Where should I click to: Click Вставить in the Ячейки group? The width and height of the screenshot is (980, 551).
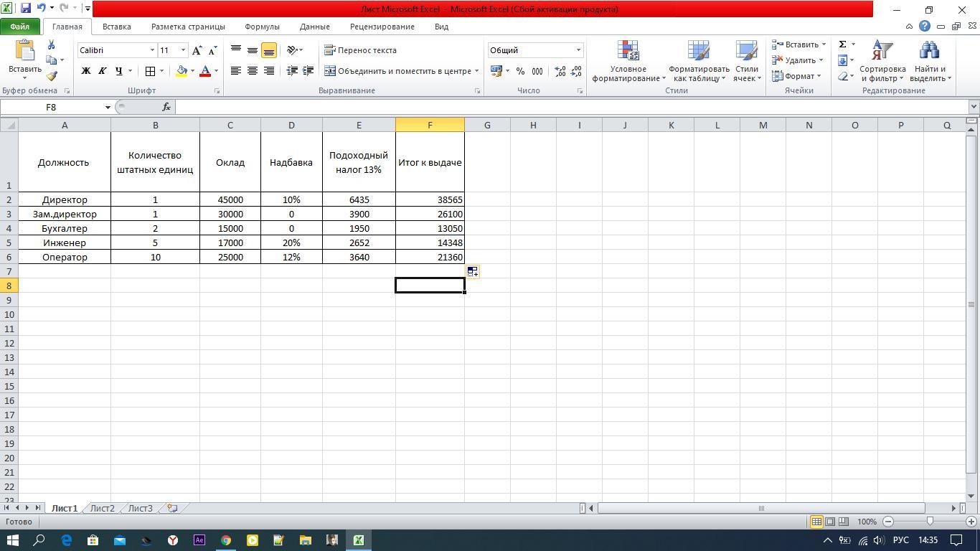click(x=798, y=44)
